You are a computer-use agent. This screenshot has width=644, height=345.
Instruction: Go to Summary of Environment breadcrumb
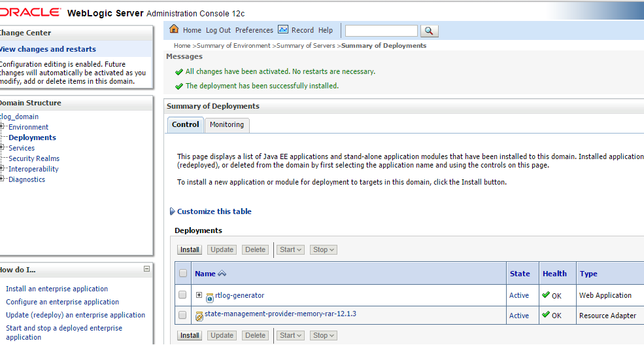(233, 46)
